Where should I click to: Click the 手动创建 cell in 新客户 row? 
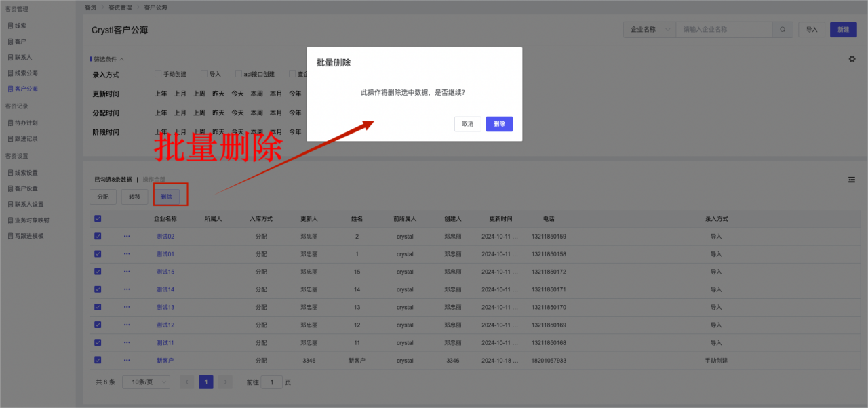click(x=716, y=361)
